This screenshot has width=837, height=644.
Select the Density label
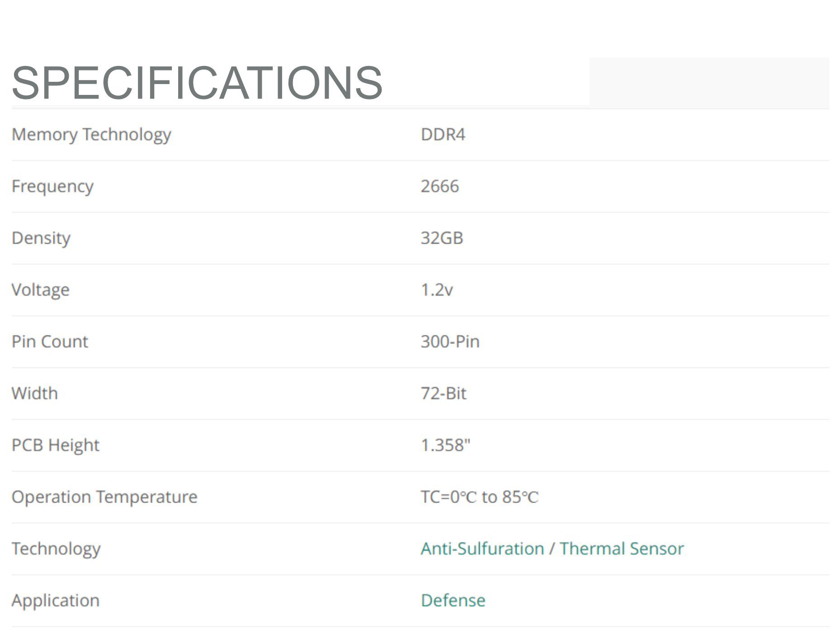tap(41, 238)
